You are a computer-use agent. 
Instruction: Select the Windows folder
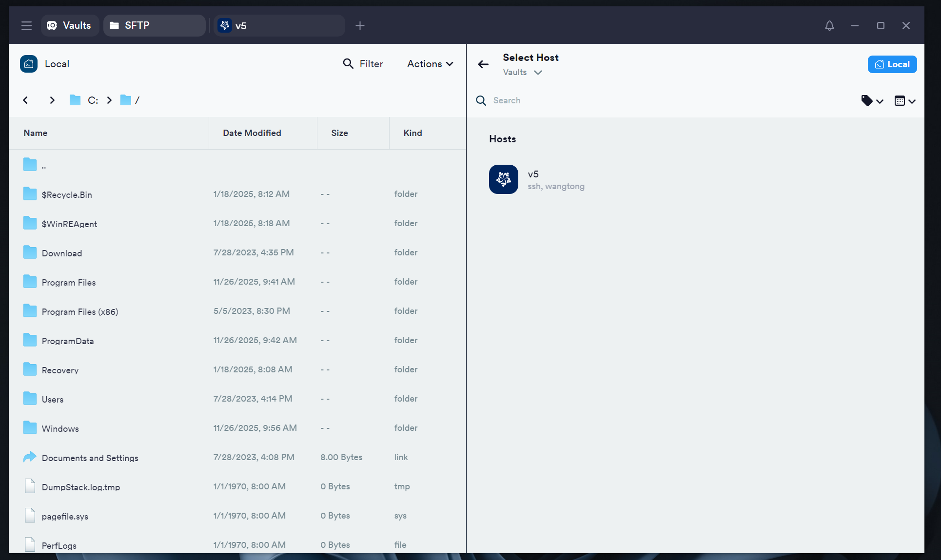click(x=237, y=428)
